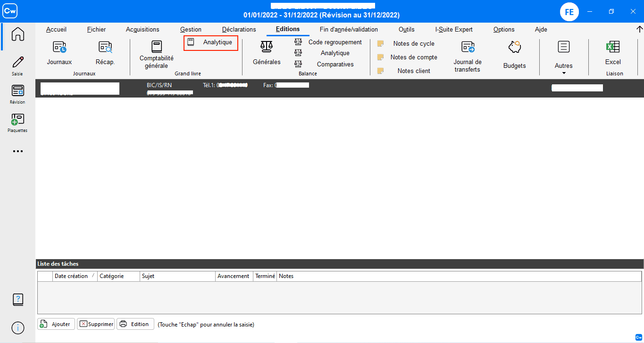
Task: Open the information icon in sidebar
Action: (x=17, y=328)
